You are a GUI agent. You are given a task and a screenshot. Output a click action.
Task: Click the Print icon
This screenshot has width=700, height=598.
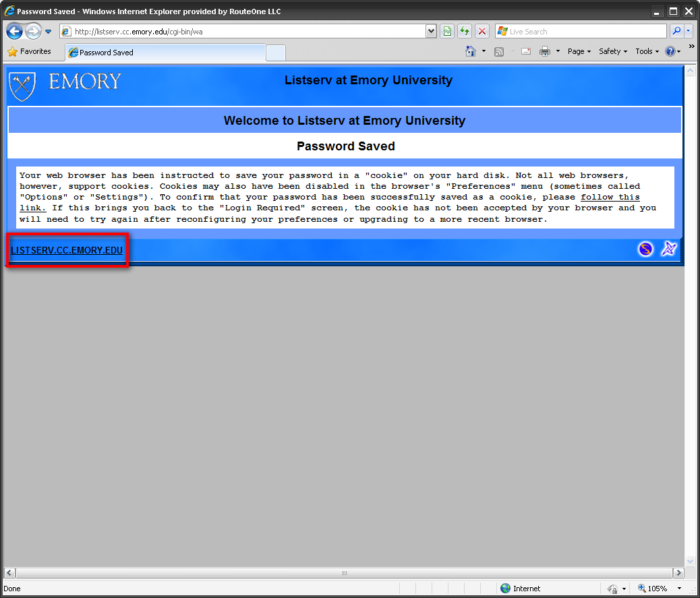pyautogui.click(x=545, y=51)
